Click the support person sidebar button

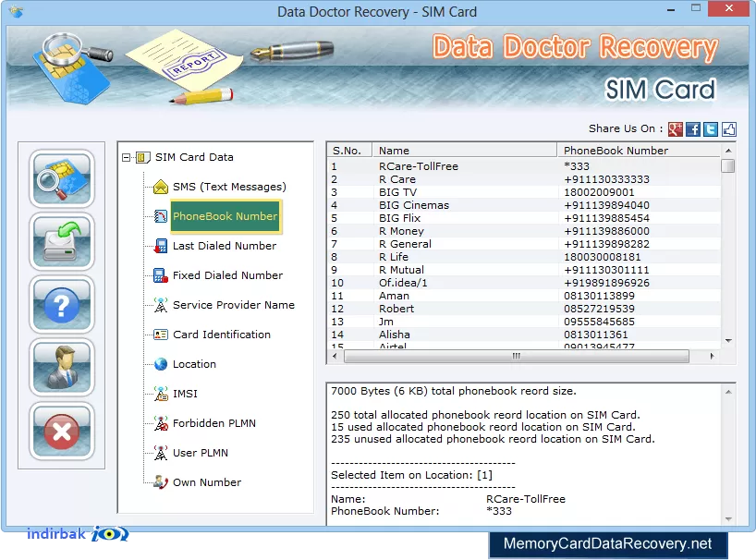[61, 368]
